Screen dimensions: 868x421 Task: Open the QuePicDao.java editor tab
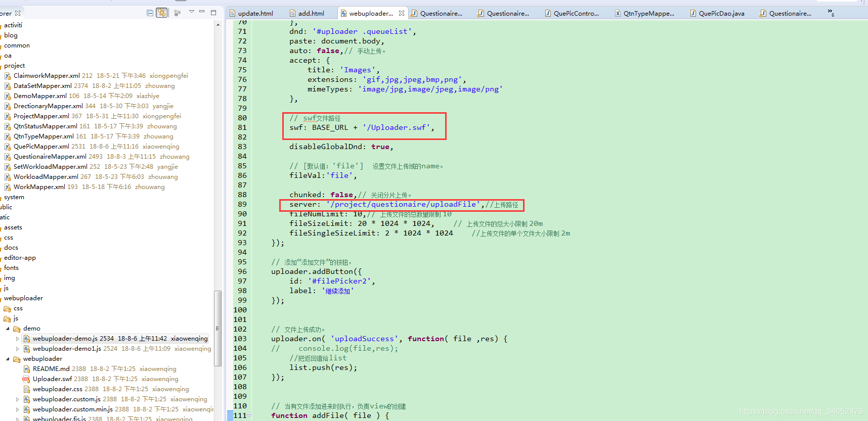point(717,13)
